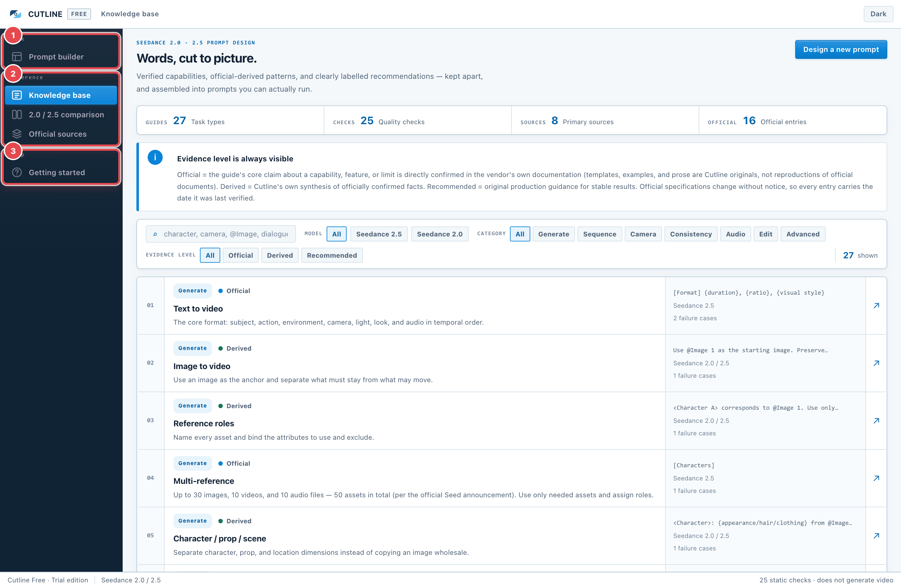Select All evidence level filter

210,256
